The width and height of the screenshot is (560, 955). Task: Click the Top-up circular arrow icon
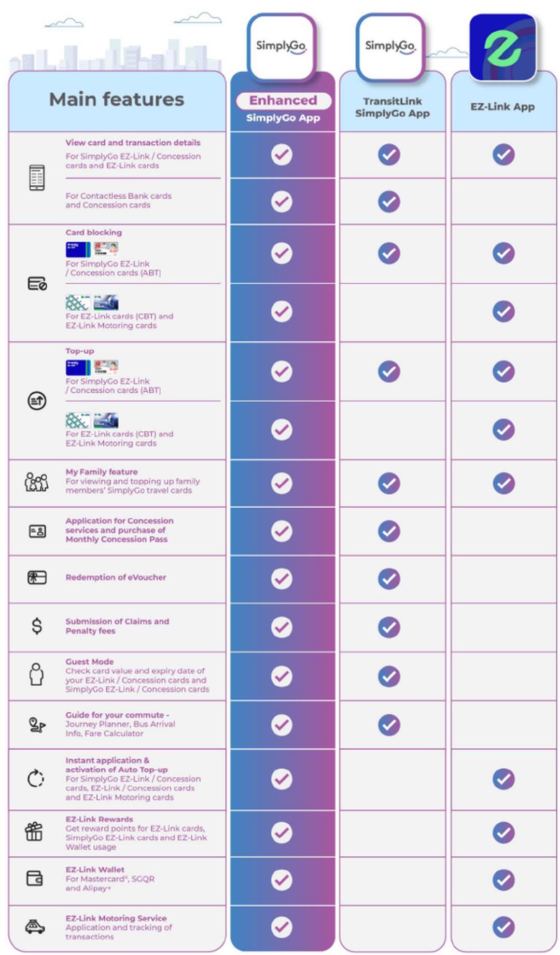pyautogui.click(x=37, y=400)
